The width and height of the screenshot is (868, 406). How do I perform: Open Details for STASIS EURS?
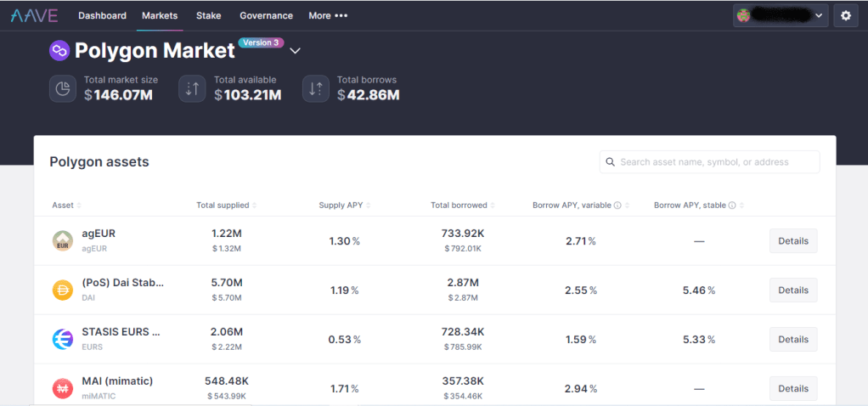pos(792,340)
